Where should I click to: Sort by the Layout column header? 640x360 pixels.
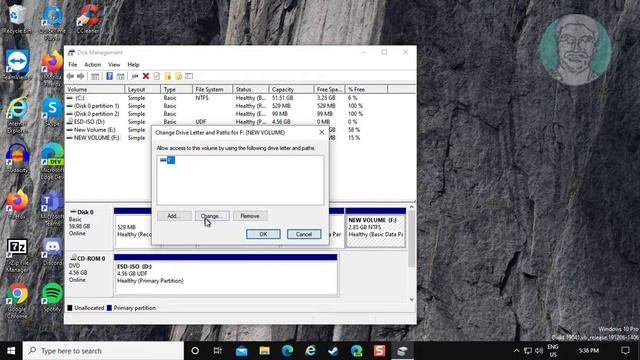142,89
